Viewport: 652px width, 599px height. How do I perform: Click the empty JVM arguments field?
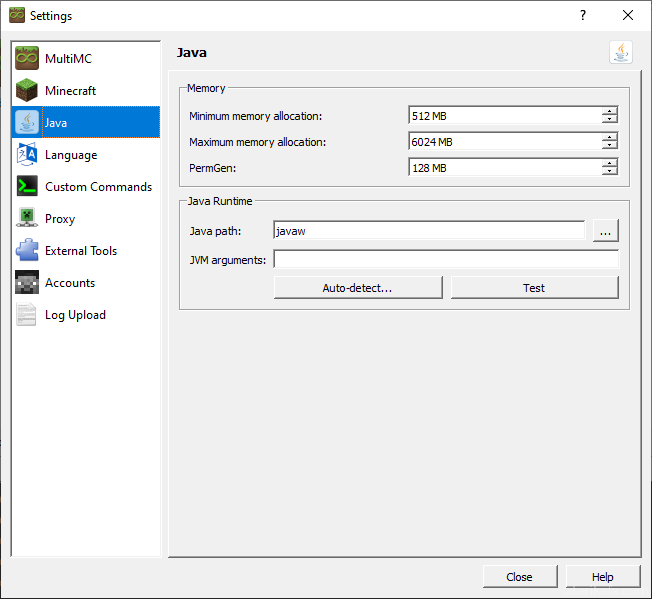(446, 259)
